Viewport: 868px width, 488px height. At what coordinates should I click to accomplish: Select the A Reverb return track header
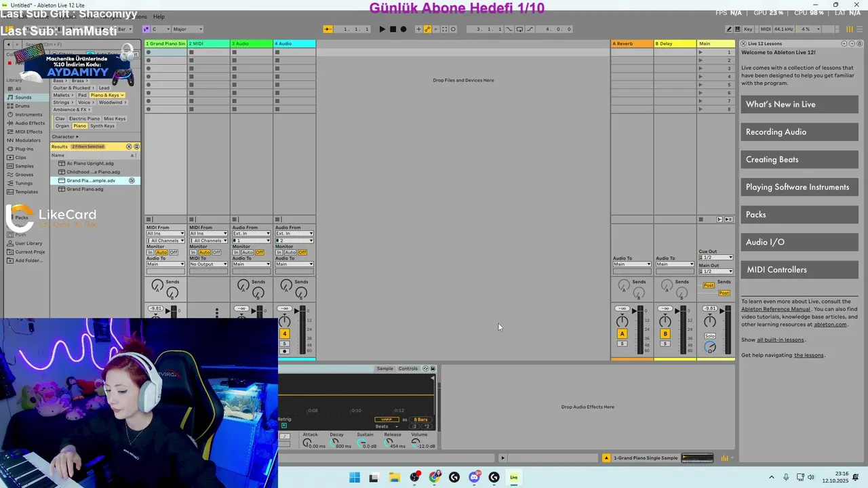[632, 43]
